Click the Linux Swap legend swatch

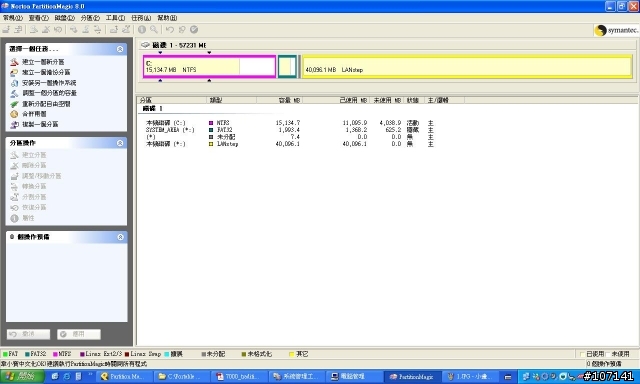(x=127, y=354)
